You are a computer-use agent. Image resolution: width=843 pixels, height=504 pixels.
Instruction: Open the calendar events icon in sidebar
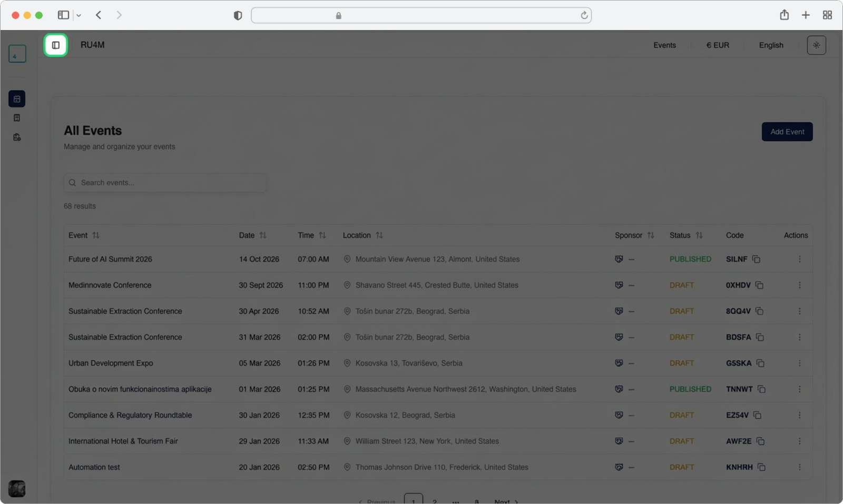click(17, 99)
